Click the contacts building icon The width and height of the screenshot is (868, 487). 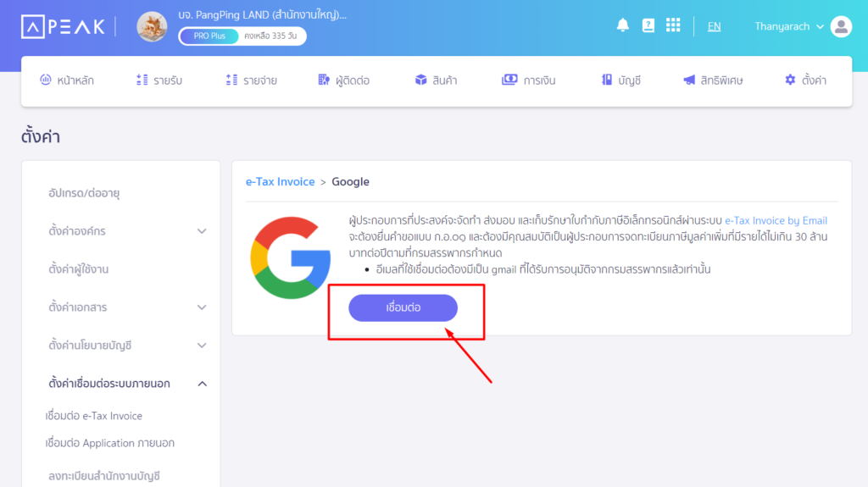coord(324,80)
